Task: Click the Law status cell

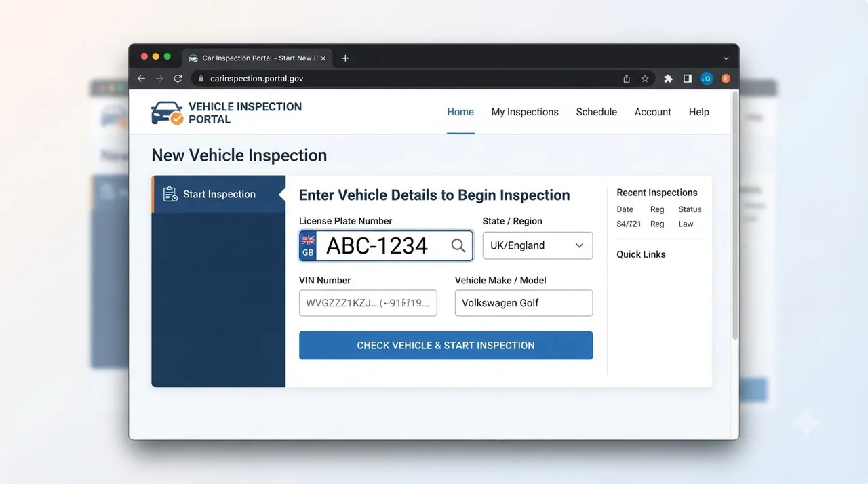Action: pyautogui.click(x=686, y=224)
